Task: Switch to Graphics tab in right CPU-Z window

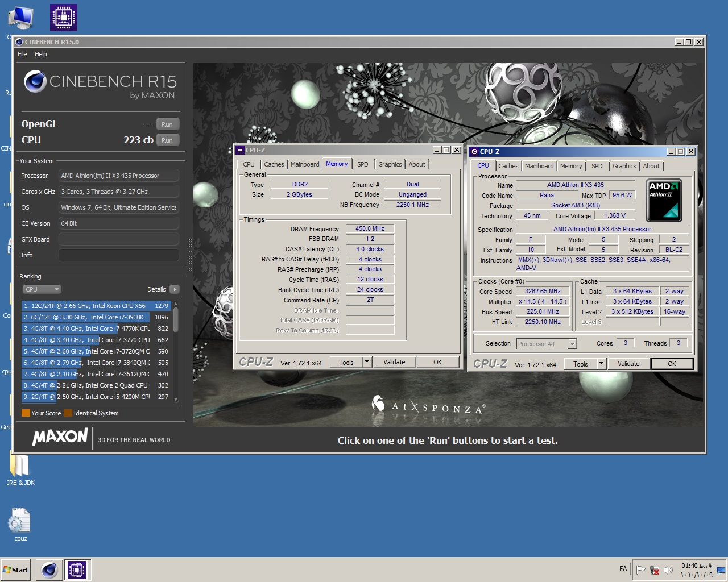Action: tap(624, 166)
